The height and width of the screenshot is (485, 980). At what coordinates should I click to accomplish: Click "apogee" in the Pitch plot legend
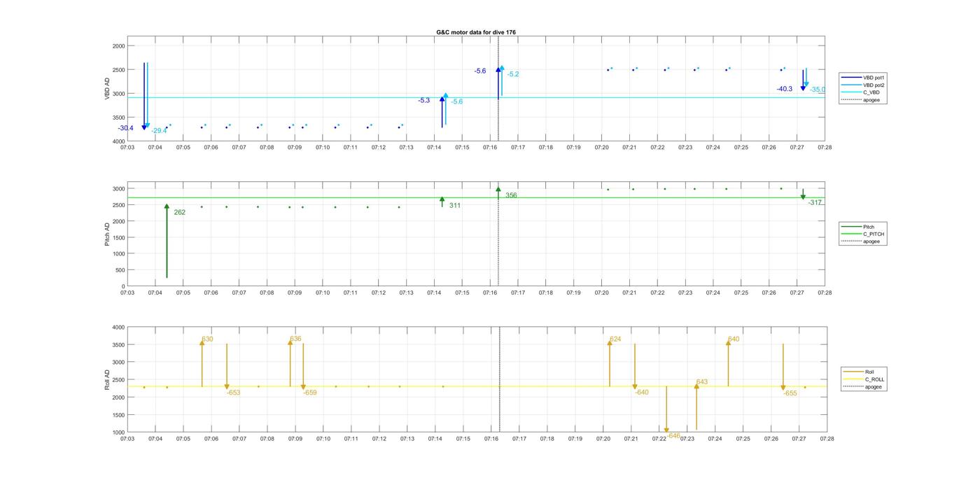pyautogui.click(x=860, y=241)
